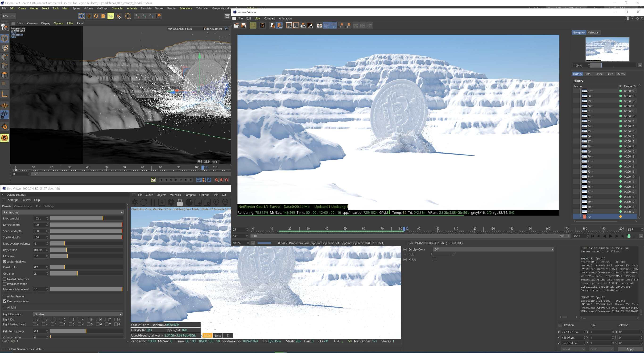The width and height of the screenshot is (644, 353).
Task: Click the Octane send scene logo icon
Action: coord(135,202)
